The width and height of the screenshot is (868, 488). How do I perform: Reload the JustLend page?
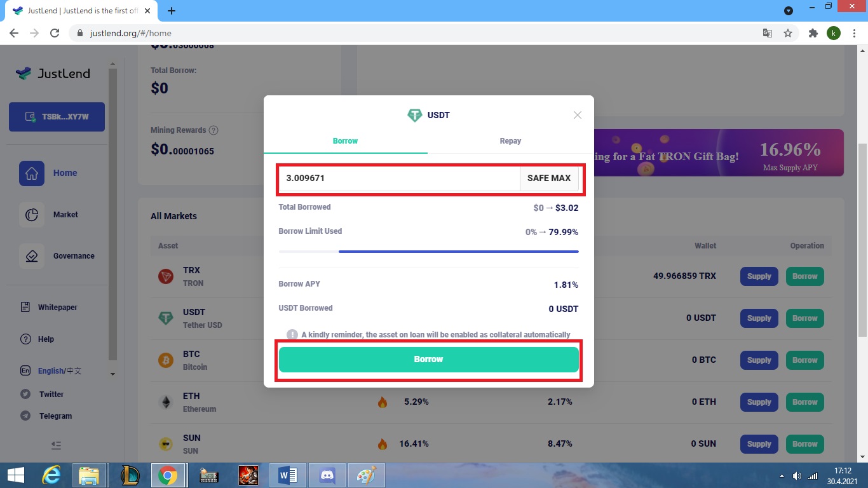coord(55,33)
